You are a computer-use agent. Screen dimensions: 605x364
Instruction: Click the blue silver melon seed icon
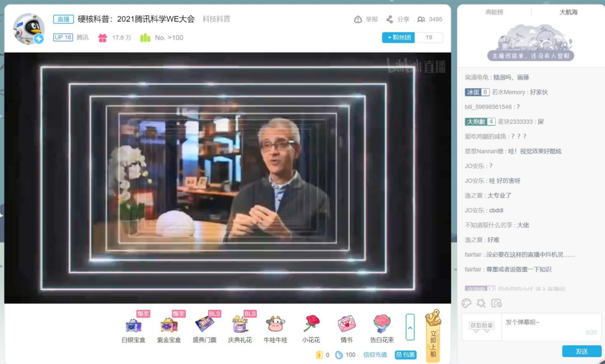click(x=339, y=355)
